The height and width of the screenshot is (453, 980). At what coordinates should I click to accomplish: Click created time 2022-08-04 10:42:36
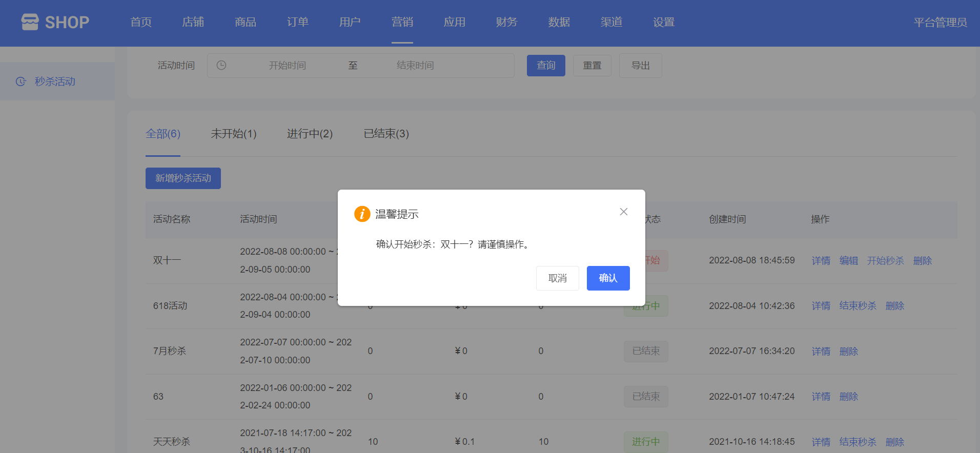(752, 306)
